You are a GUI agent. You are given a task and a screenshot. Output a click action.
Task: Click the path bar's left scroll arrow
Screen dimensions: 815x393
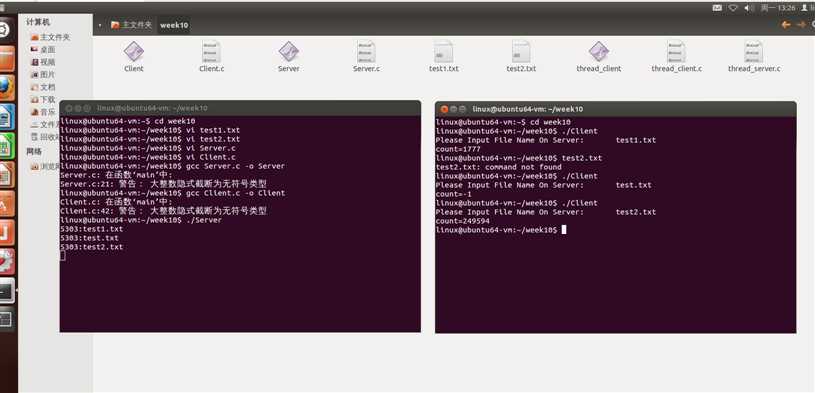coord(100,25)
